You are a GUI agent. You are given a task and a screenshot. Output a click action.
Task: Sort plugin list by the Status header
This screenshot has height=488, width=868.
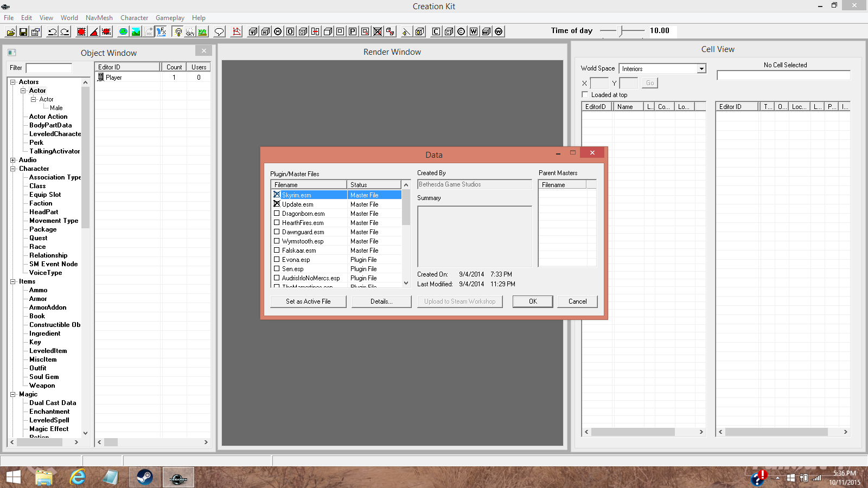click(x=374, y=185)
